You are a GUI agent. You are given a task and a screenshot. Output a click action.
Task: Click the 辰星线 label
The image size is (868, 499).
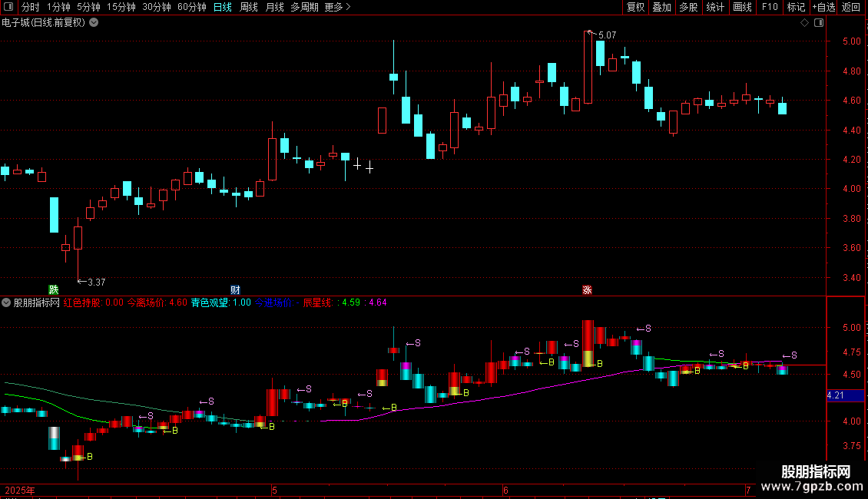click(x=318, y=302)
